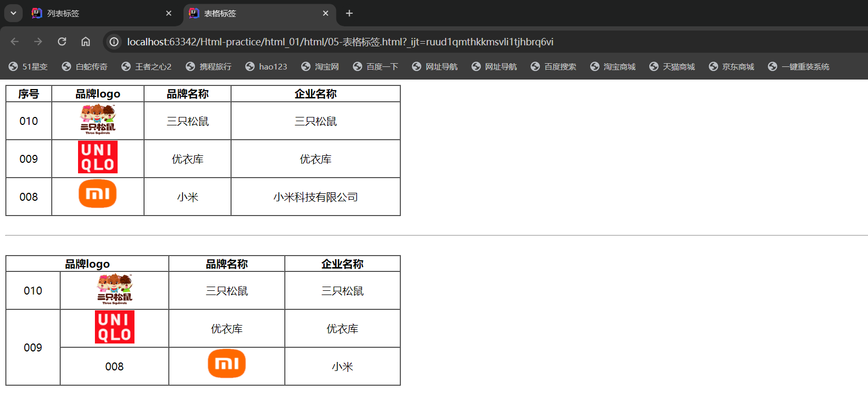The height and width of the screenshot is (412, 868).
Task: Click the globe icon of 百度搜索 bookmark
Action: tap(535, 66)
